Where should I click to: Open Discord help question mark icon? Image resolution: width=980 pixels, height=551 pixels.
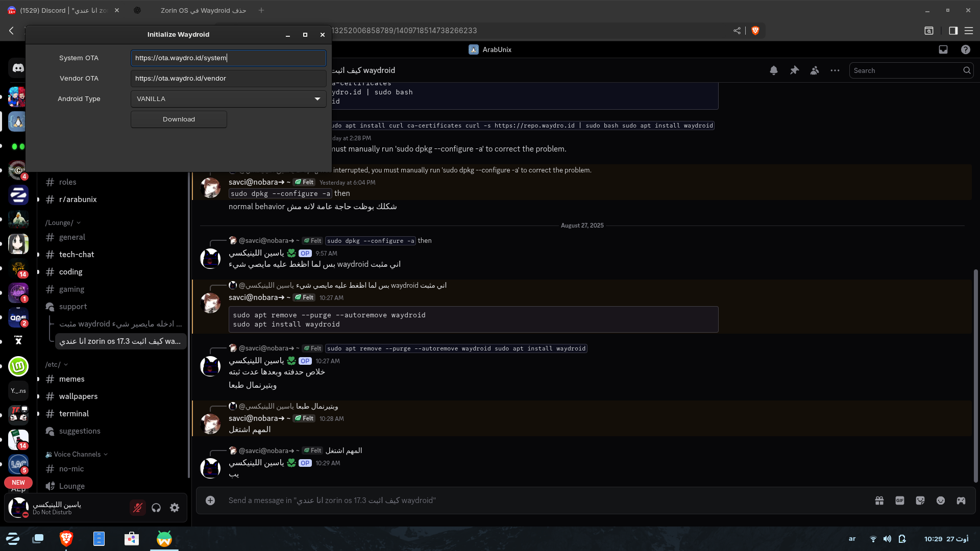pyautogui.click(x=965, y=49)
